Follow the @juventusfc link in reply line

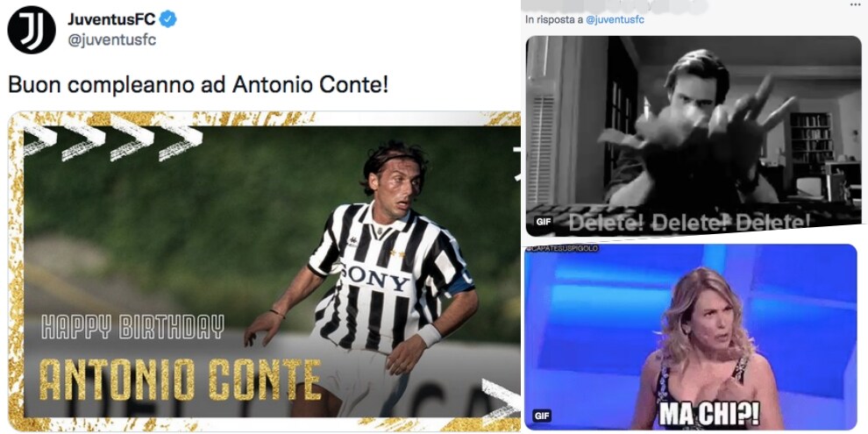pos(615,20)
